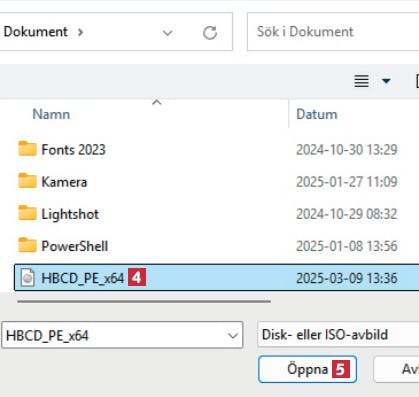Click the refresh icon beside the Dokument path
The height and width of the screenshot is (397, 419).
point(210,33)
